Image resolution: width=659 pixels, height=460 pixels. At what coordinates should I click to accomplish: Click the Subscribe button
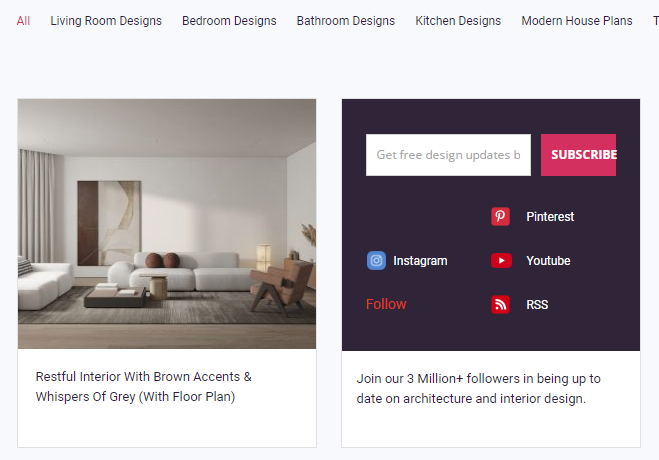click(x=578, y=155)
